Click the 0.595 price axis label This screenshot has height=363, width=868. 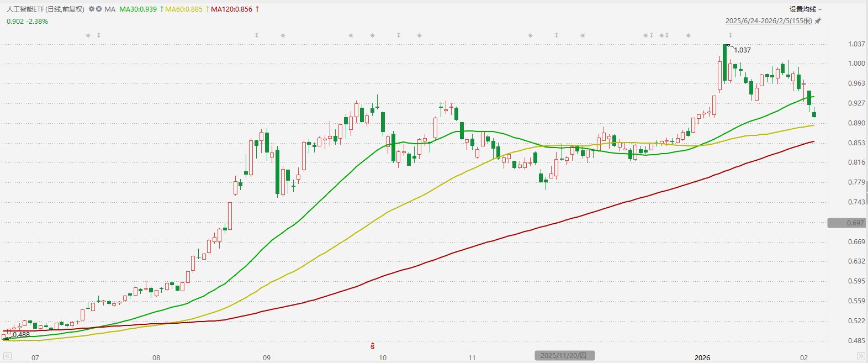(856, 281)
